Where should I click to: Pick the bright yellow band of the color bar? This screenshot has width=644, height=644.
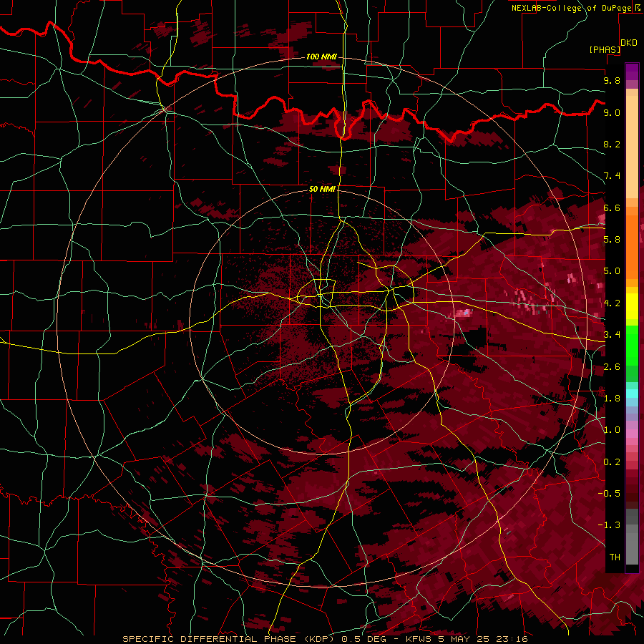[632, 306]
